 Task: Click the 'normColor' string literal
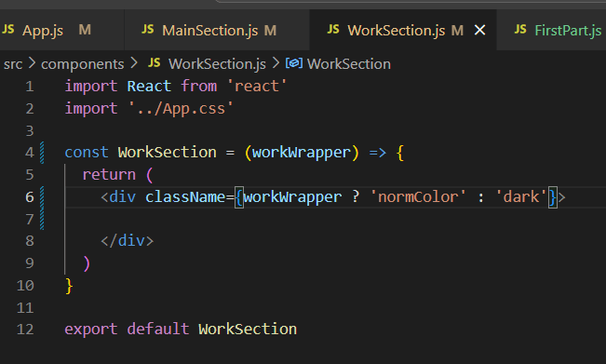(418, 197)
